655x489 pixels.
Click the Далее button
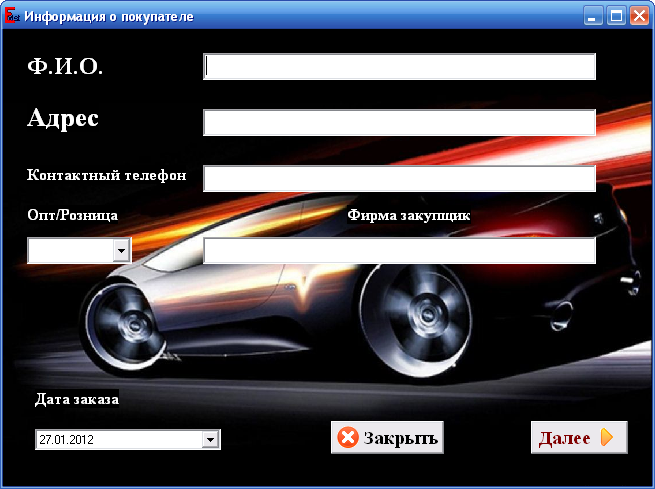[x=579, y=438]
